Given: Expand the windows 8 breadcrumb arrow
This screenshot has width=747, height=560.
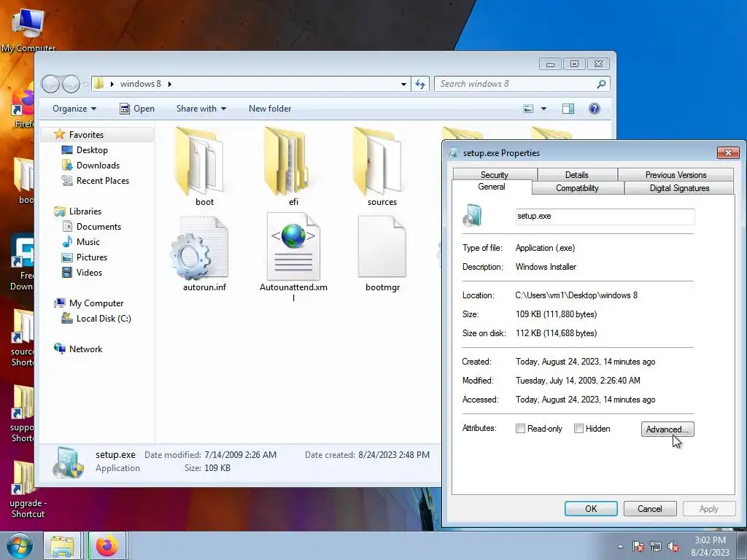Looking at the screenshot, I should 169,84.
